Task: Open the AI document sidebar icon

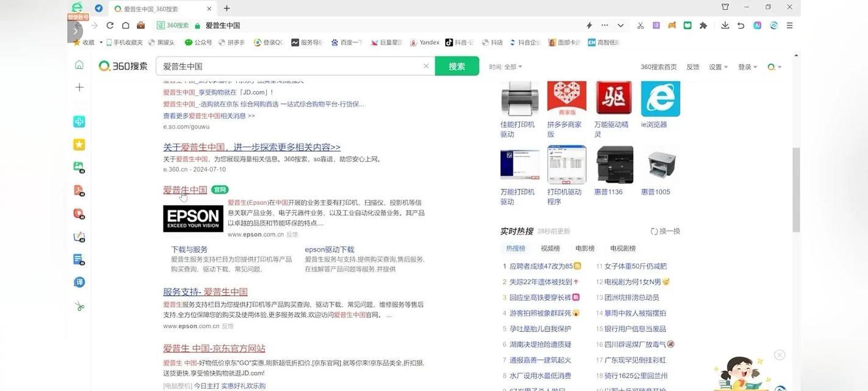Action: 79,260
